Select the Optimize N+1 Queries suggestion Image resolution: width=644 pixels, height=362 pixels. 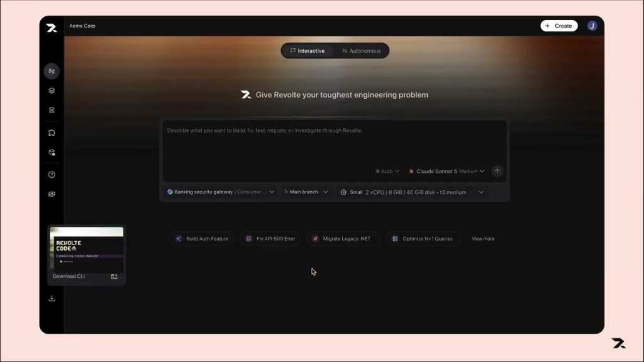click(x=423, y=238)
